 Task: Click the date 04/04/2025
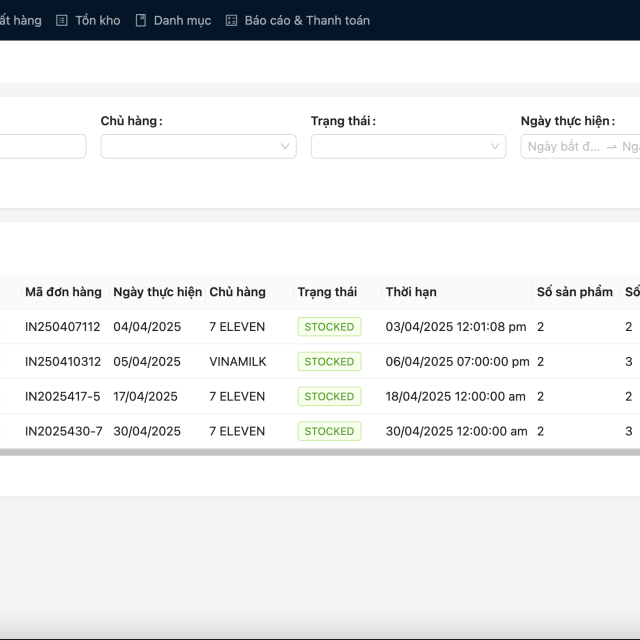(147, 327)
